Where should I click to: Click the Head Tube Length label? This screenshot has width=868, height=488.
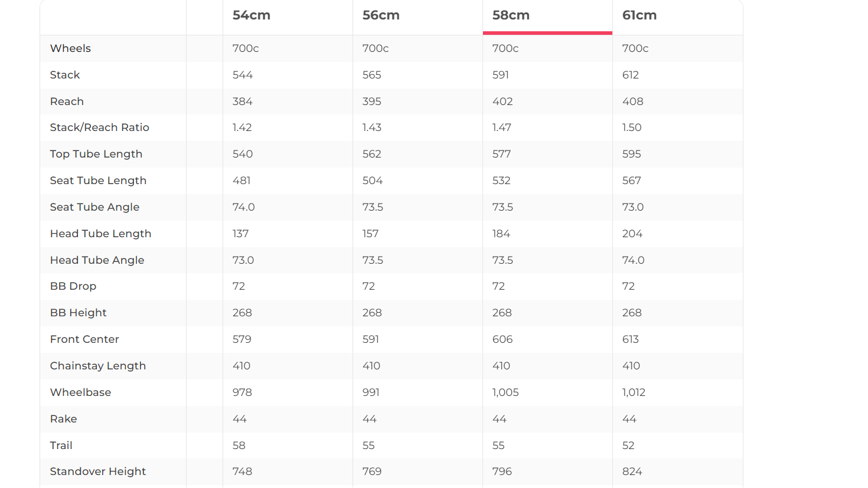(100, 234)
